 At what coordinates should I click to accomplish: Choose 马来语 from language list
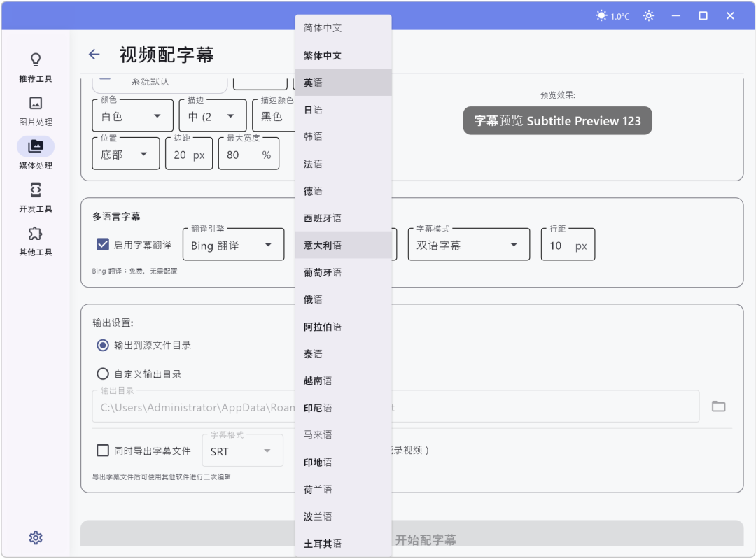tap(343, 434)
